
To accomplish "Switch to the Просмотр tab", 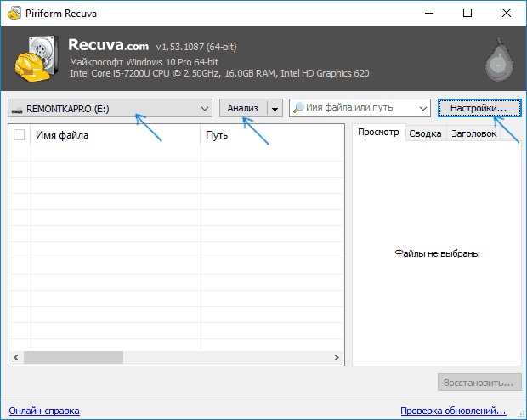I will coord(377,133).
